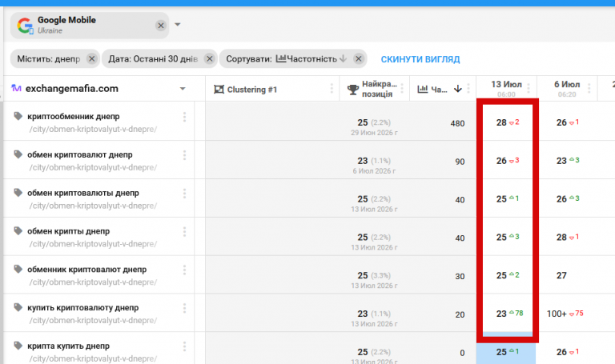Click the Clustering #1 column icon
Image resolution: width=615 pixels, height=364 pixels.
pyautogui.click(x=219, y=90)
